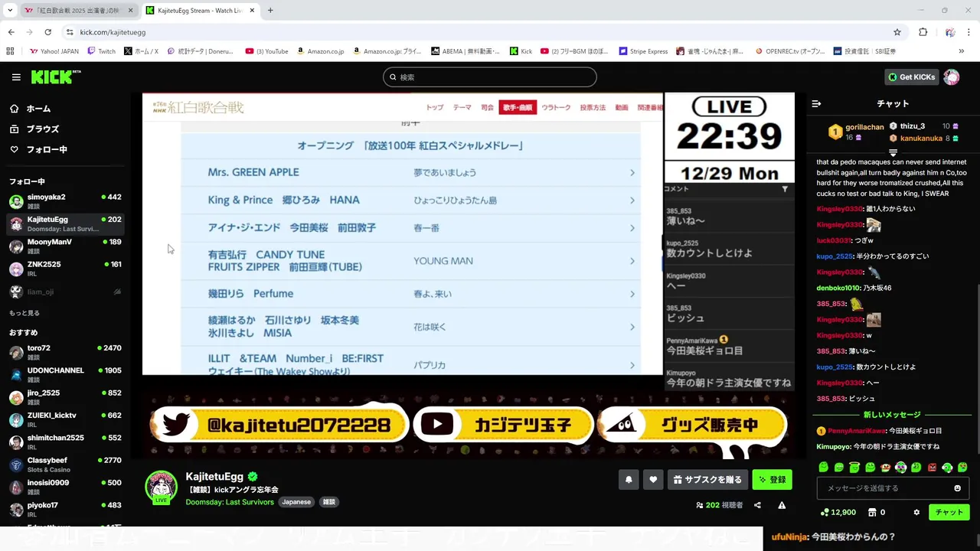Click the Japanese tag under stream title

click(x=296, y=502)
